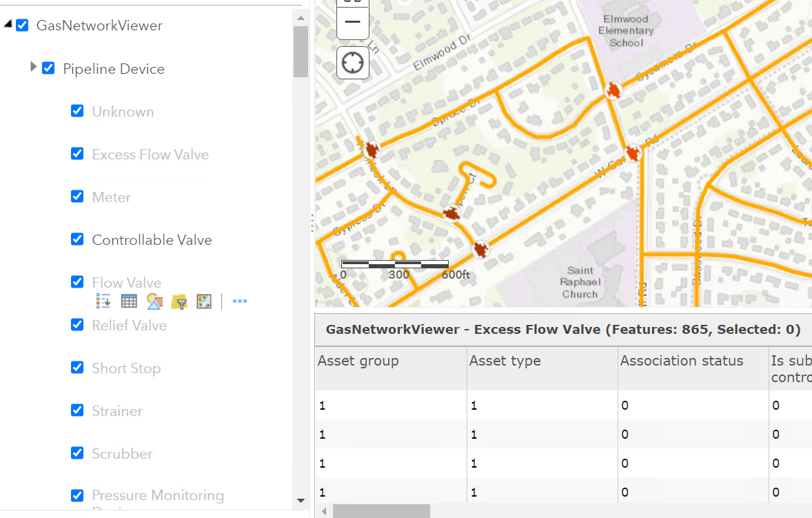Open attribute table icon under Flow Valve
The image size is (812, 518).
(129, 301)
